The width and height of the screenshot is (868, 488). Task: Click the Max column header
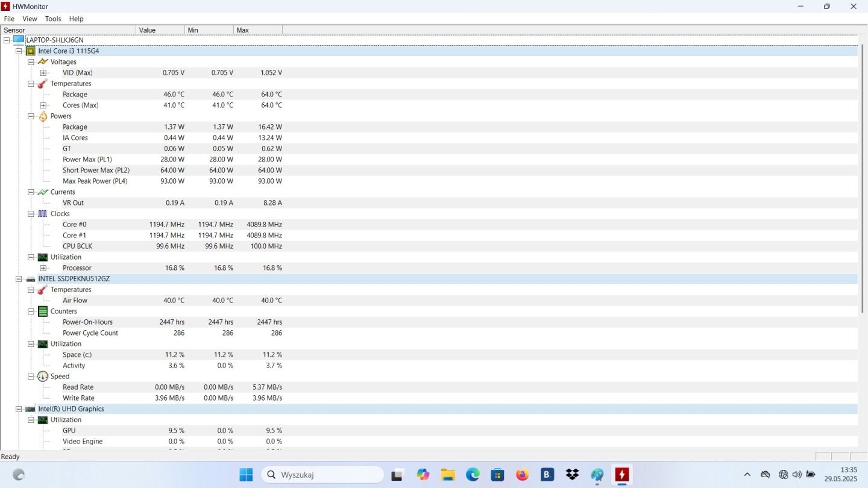coord(257,30)
